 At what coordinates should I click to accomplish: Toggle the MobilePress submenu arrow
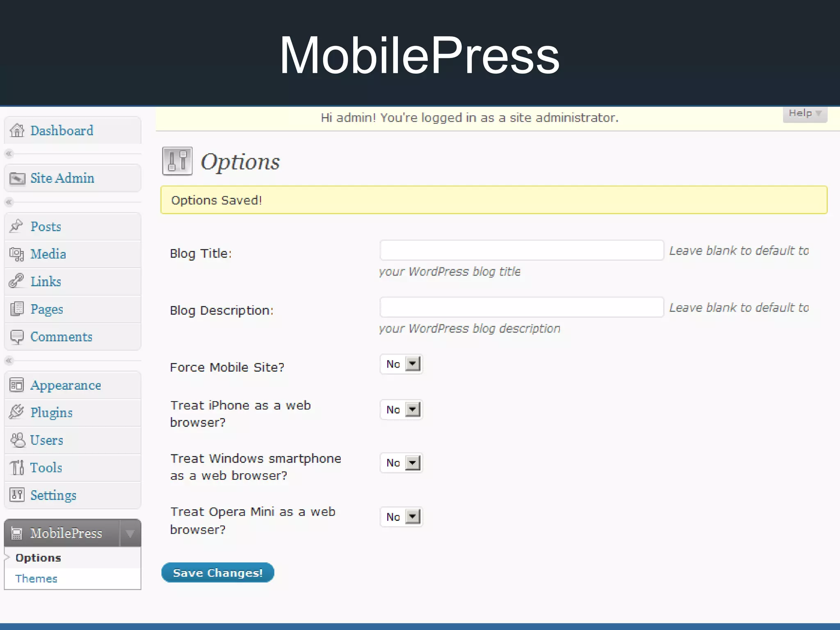tap(130, 533)
